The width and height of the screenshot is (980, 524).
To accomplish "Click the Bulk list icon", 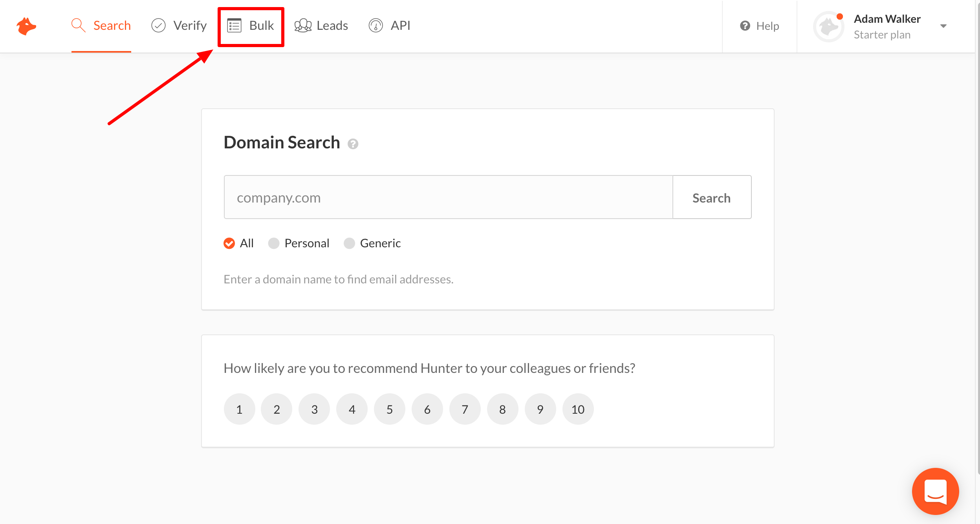I will tap(234, 26).
